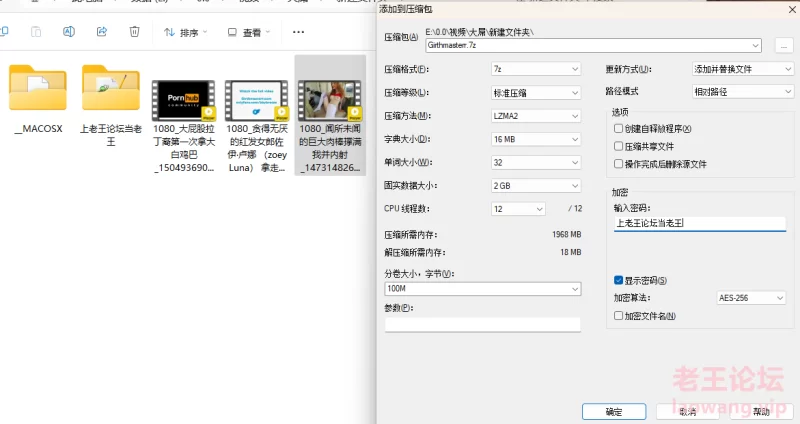Click the browse button next to archive name
Screen dimensions: 800x424
784,45
